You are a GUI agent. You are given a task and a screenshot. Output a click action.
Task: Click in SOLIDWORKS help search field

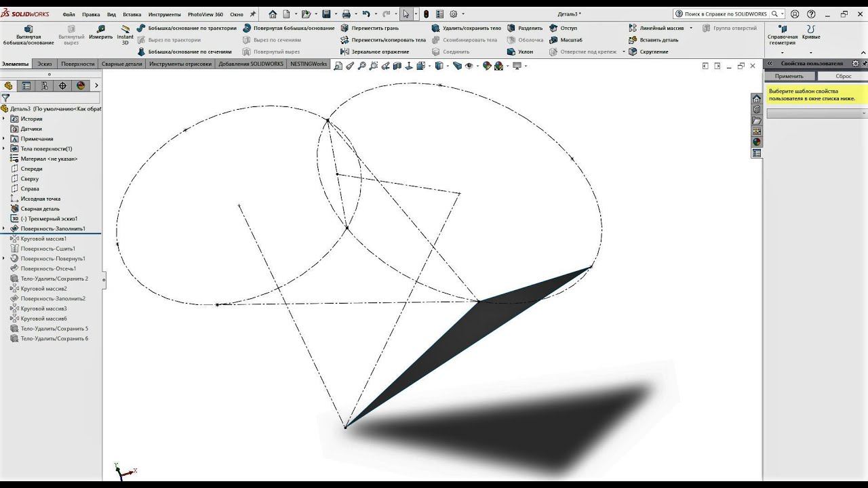pos(726,14)
